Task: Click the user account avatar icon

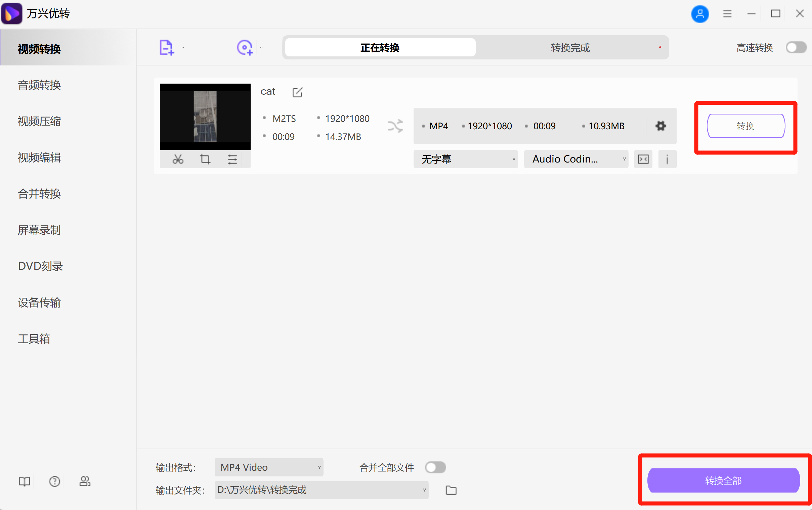Action: tap(700, 14)
